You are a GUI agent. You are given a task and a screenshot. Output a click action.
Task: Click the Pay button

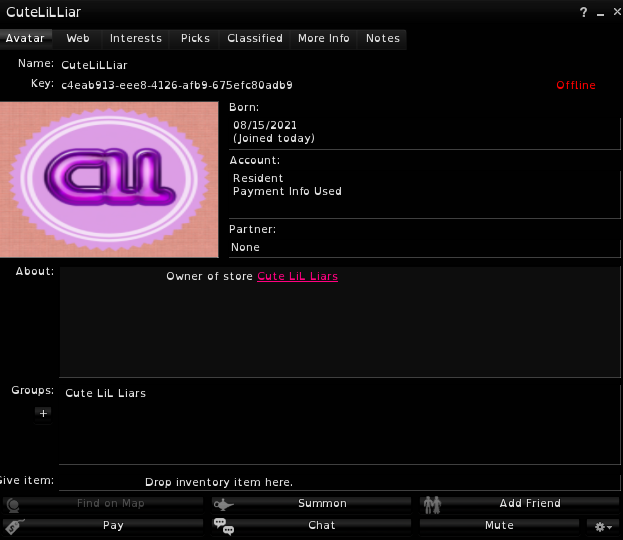[103, 526]
